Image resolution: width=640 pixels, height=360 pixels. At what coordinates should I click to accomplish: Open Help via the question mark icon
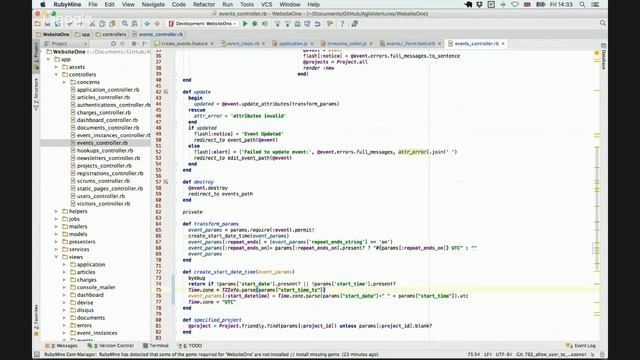pyautogui.click(x=342, y=24)
